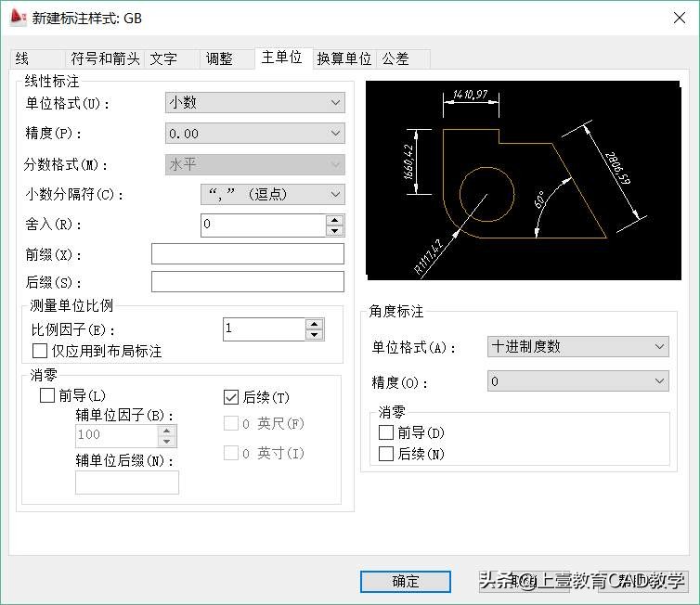
Task: Click the 比例因子(E) value field
Action: tap(264, 329)
